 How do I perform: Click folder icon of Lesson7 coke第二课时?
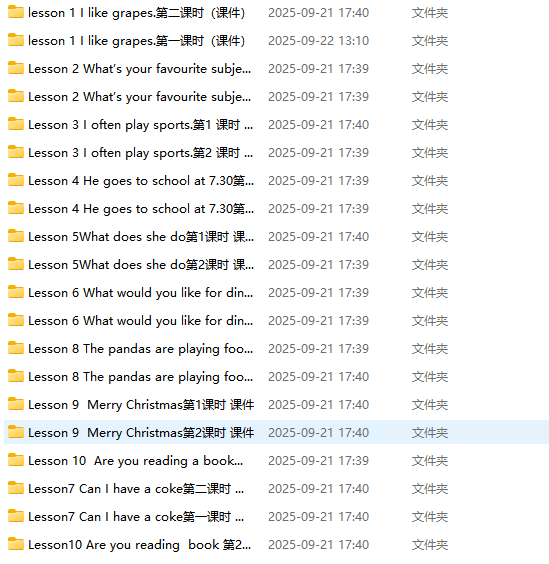[16, 488]
